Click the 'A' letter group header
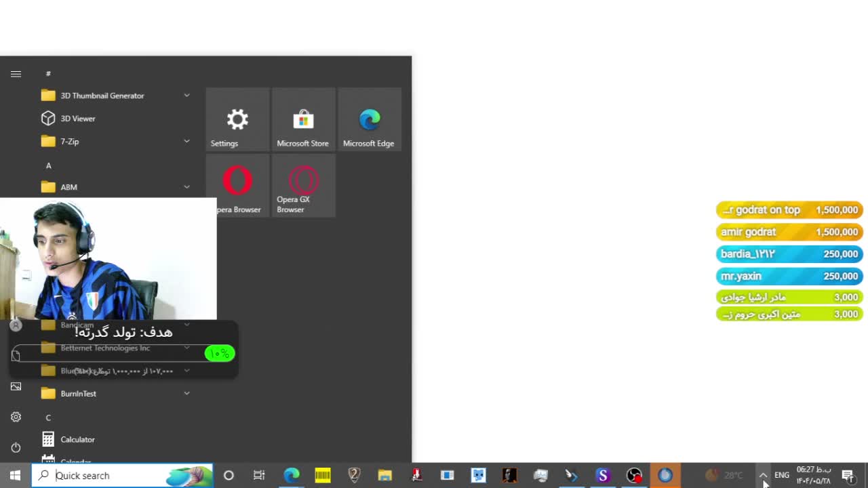868x488 pixels. (48, 165)
